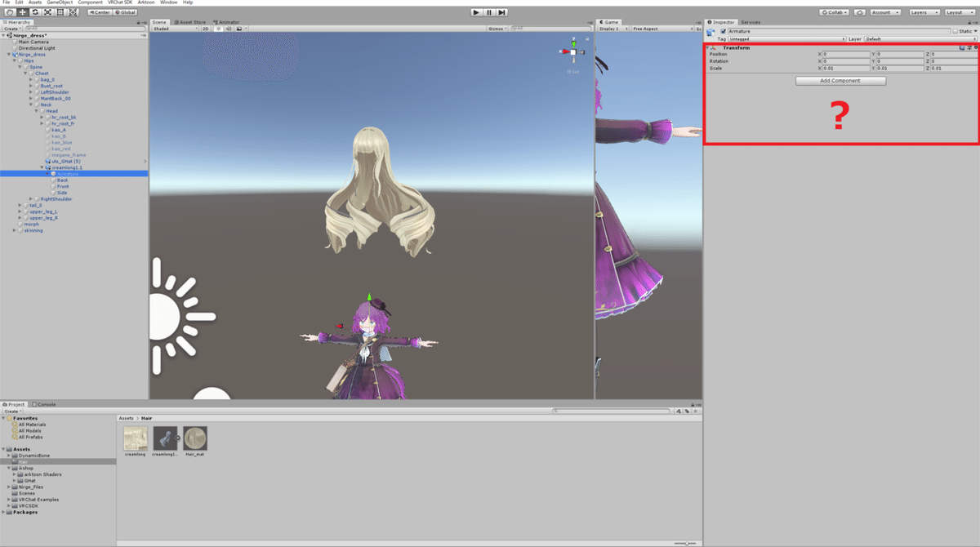
Task: Select the Rotate tool
Action: (35, 12)
